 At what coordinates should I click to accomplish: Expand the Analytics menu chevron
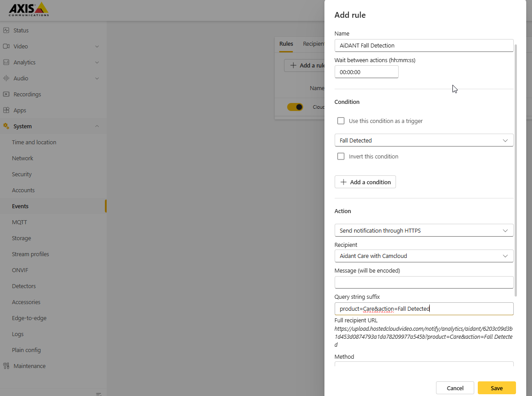pos(97,63)
